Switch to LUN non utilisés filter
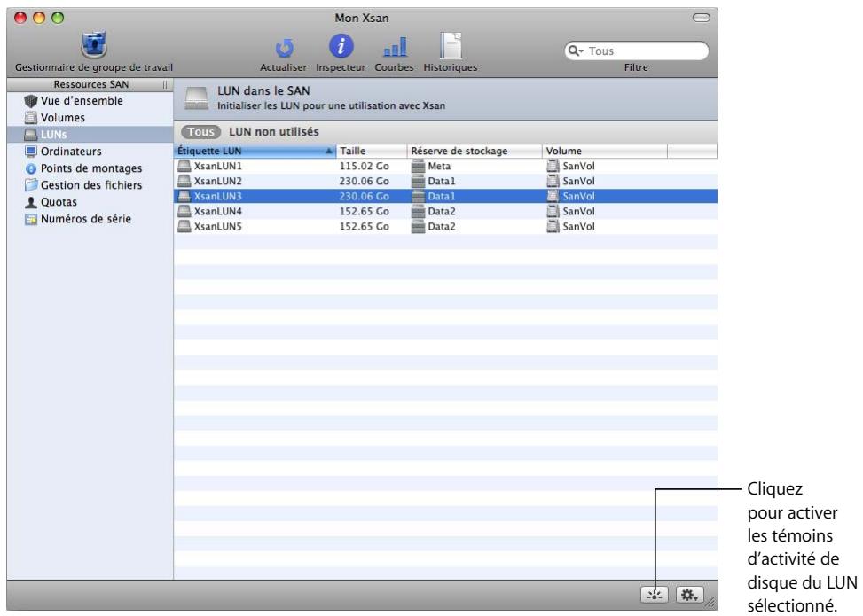The image size is (863, 616). point(273,132)
